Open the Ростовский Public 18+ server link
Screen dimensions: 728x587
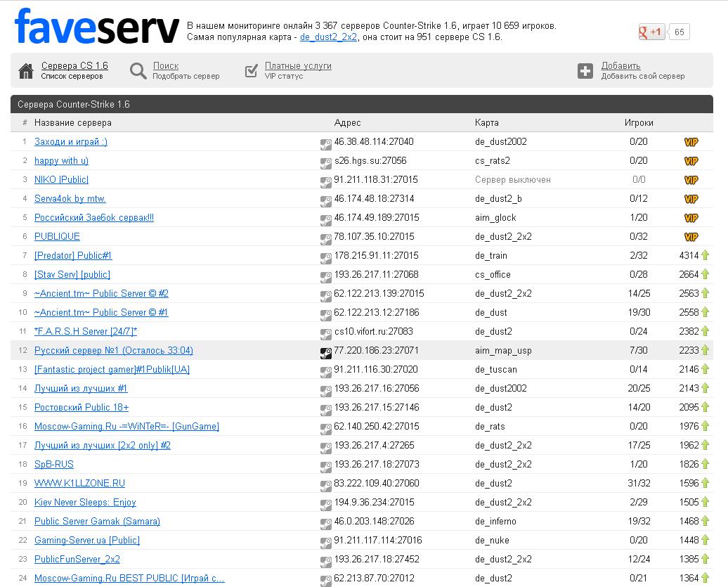point(82,408)
